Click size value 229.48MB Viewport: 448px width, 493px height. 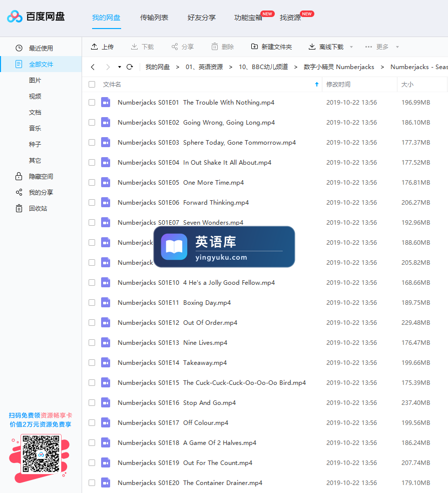pyautogui.click(x=415, y=323)
